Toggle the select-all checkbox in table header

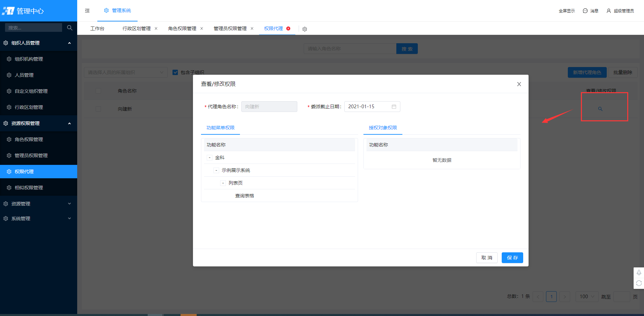[x=98, y=91]
